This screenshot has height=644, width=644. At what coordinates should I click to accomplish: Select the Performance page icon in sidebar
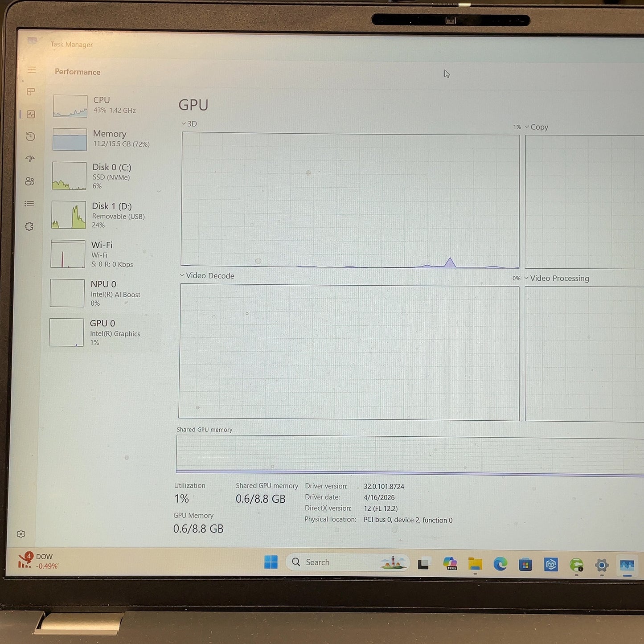point(31,115)
